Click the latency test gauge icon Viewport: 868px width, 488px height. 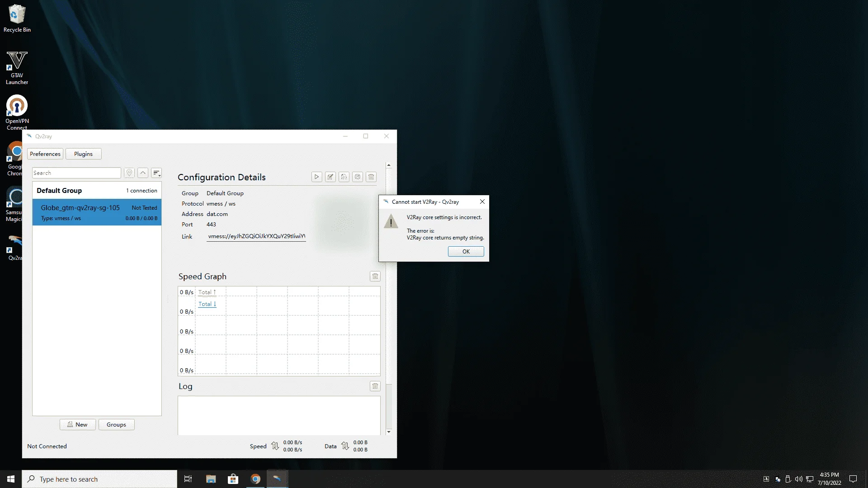tap(358, 177)
